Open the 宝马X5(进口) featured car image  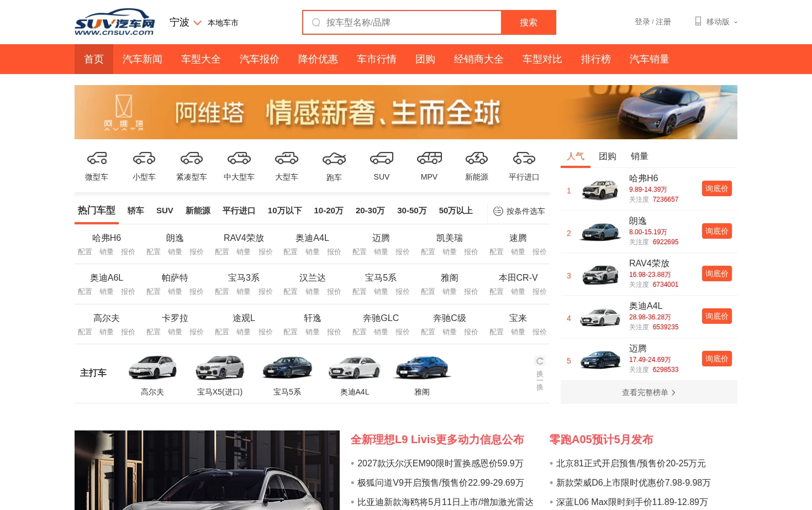point(220,367)
